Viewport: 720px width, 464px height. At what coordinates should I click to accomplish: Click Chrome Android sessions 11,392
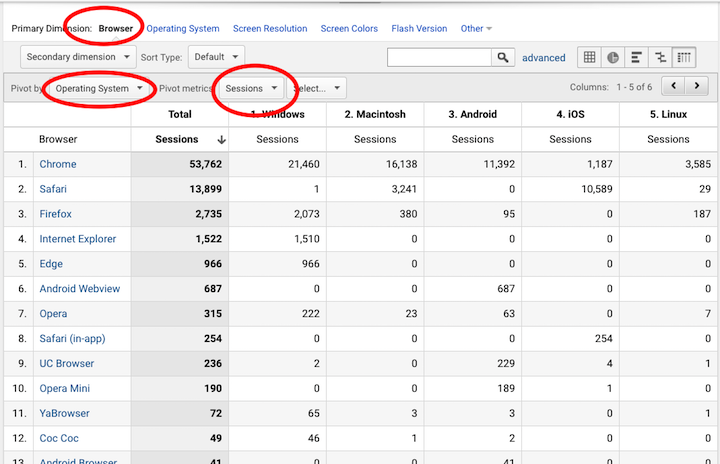point(499,164)
